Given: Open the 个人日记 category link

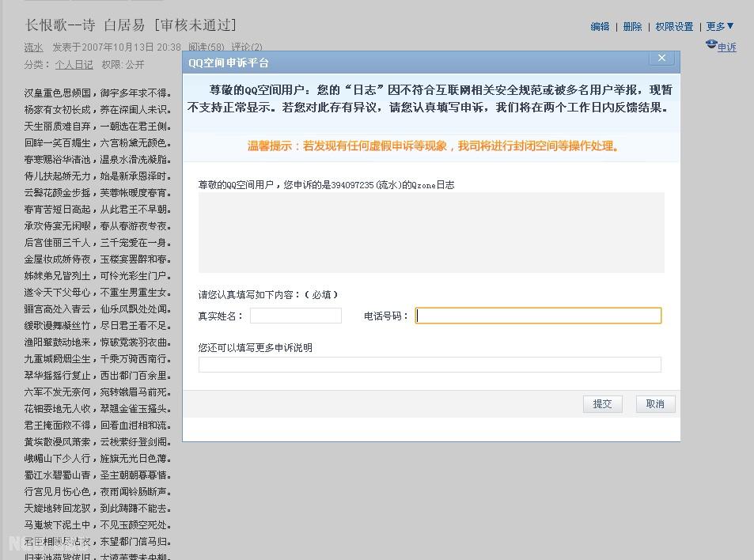Looking at the screenshot, I should click(x=74, y=64).
